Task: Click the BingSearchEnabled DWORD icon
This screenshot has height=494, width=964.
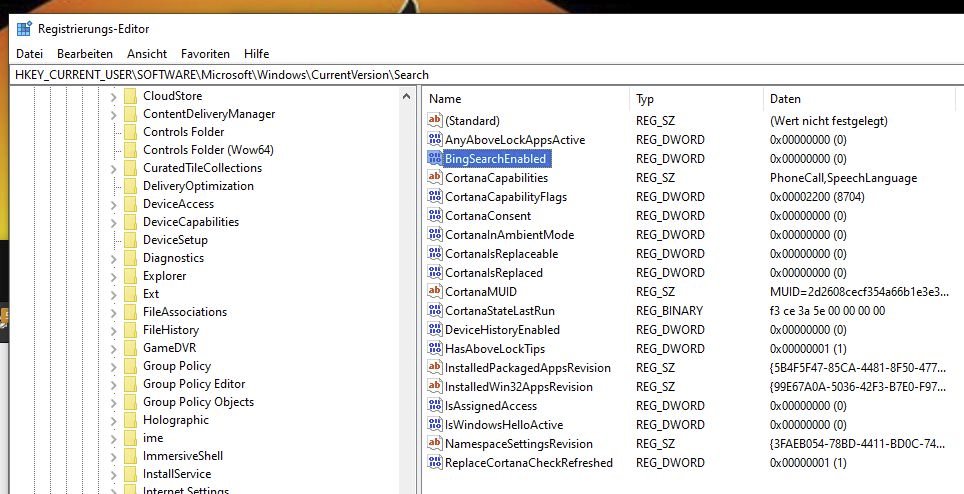Action: [435, 159]
